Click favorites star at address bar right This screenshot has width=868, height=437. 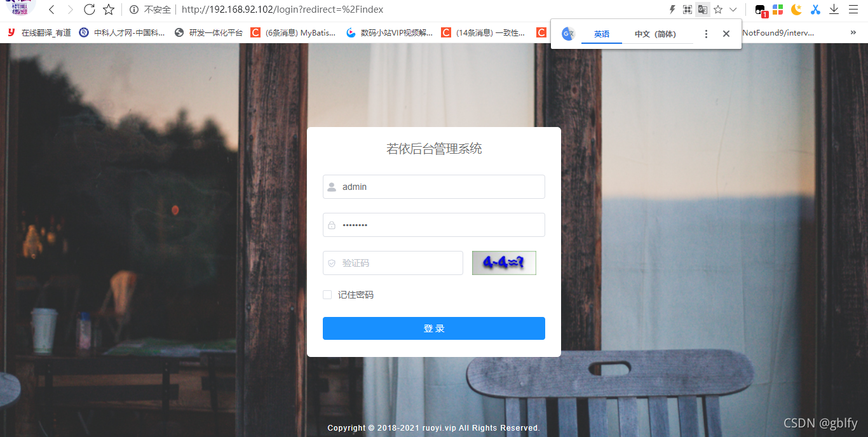[x=718, y=10]
